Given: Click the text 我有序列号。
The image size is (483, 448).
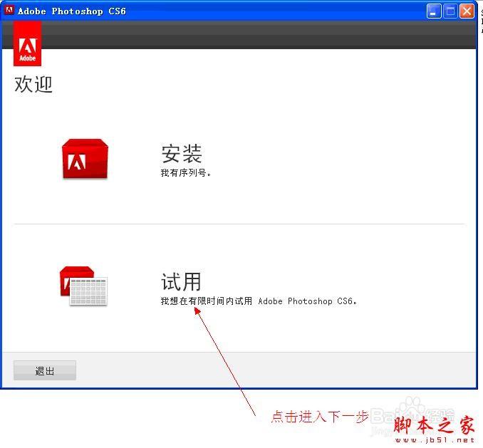Looking at the screenshot, I should pos(186,173).
